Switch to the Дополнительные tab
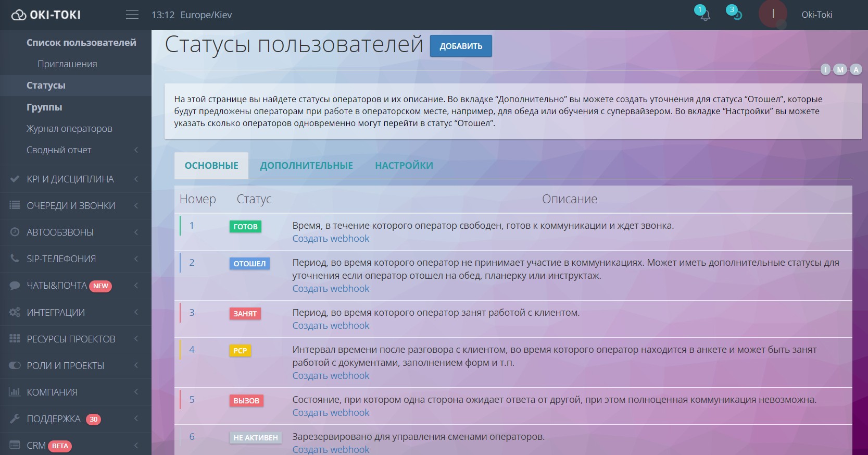The height and width of the screenshot is (455, 868). [306, 166]
